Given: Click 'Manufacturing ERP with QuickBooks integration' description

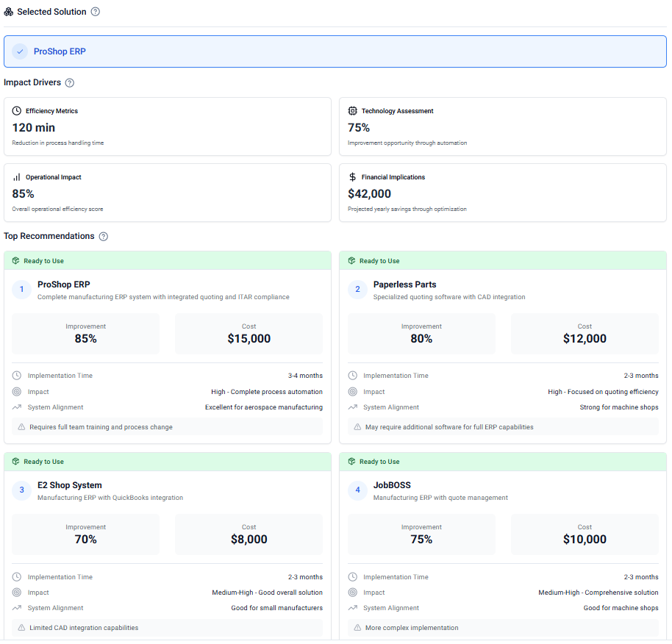Looking at the screenshot, I should tap(110, 498).
